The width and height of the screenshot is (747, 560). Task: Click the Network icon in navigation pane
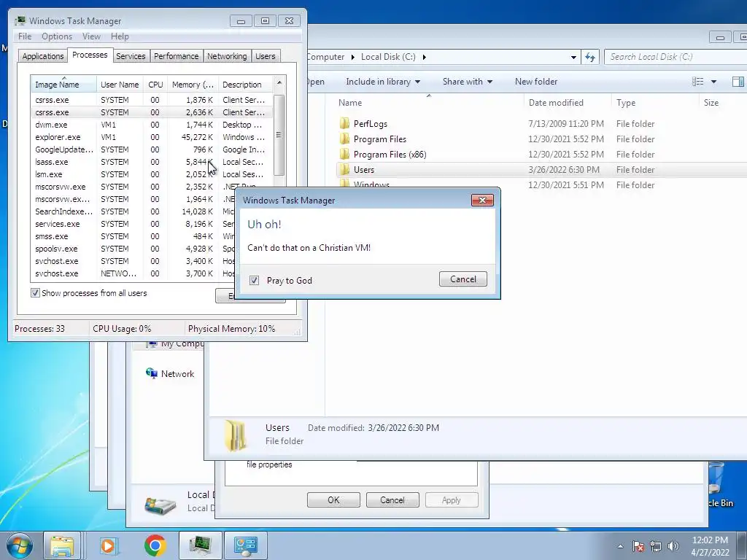[152, 374]
